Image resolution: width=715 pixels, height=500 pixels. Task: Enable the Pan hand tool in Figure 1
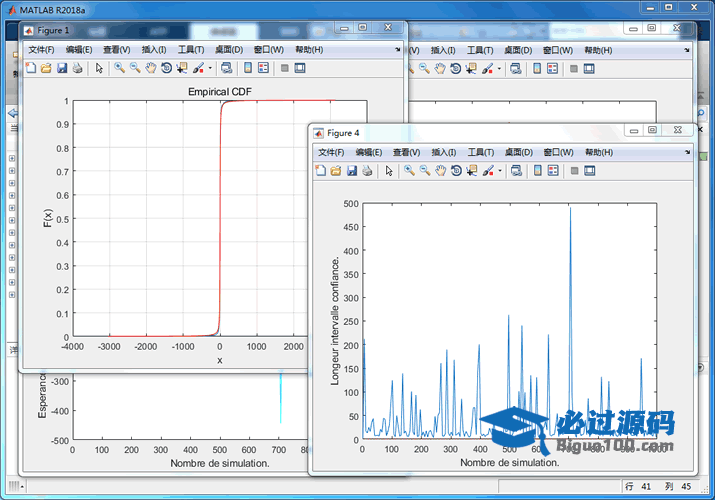click(150, 68)
